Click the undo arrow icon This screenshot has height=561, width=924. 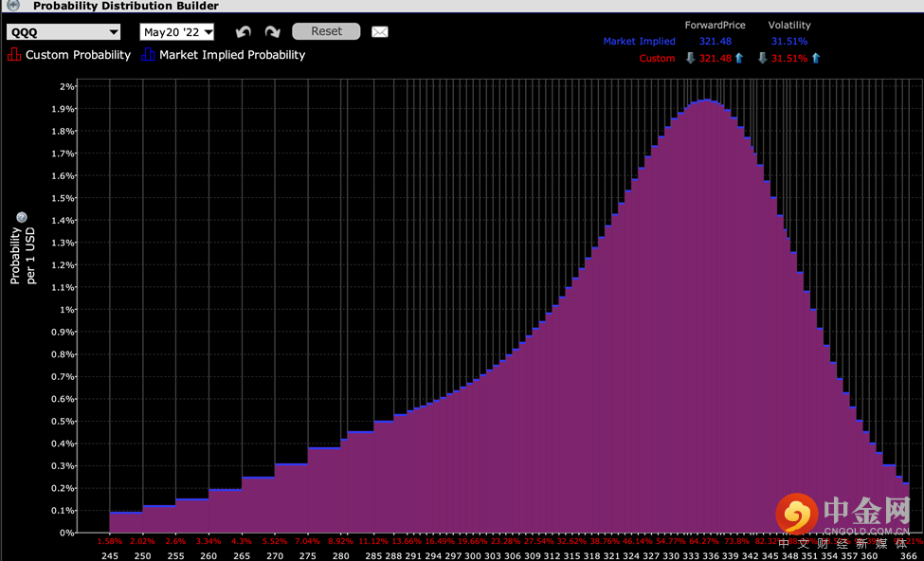point(244,32)
